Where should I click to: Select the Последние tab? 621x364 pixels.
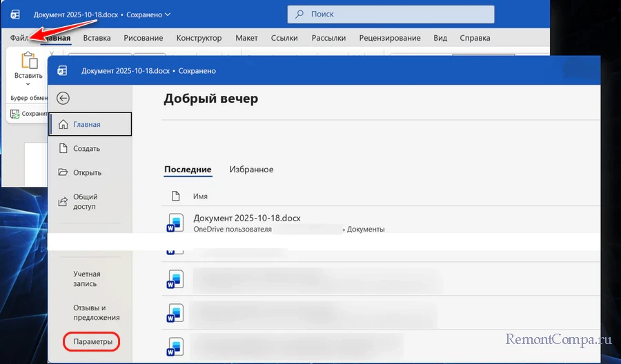point(188,170)
